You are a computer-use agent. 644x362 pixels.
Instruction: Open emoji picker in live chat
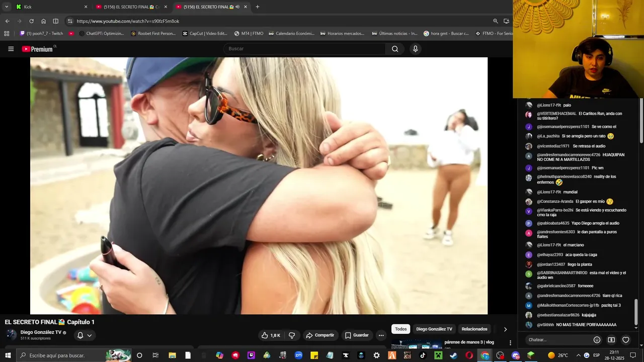point(597,340)
